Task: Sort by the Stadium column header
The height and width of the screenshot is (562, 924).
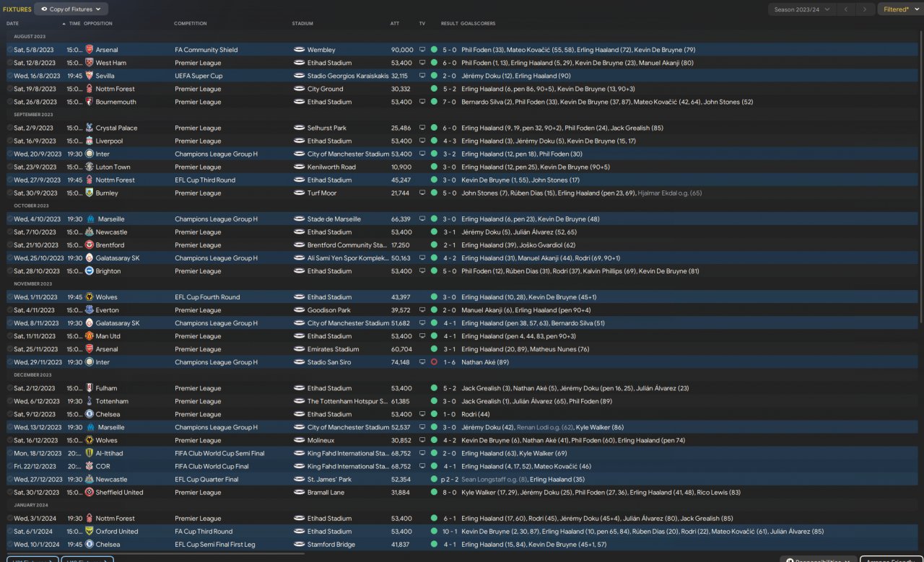Action: [303, 24]
